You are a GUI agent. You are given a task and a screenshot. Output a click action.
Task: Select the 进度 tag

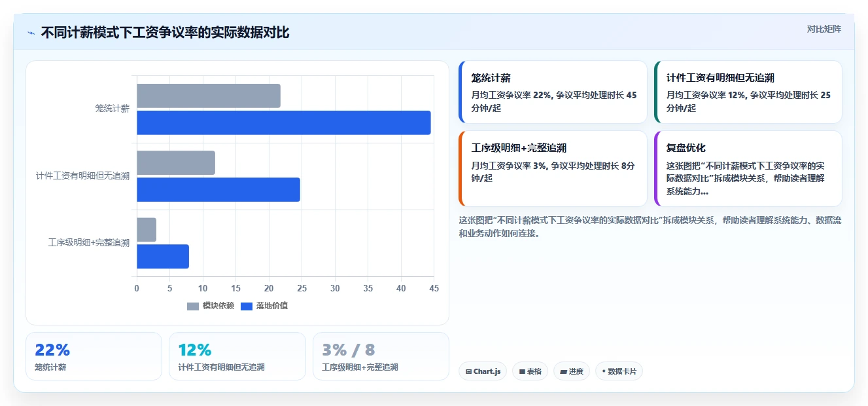pyautogui.click(x=572, y=371)
